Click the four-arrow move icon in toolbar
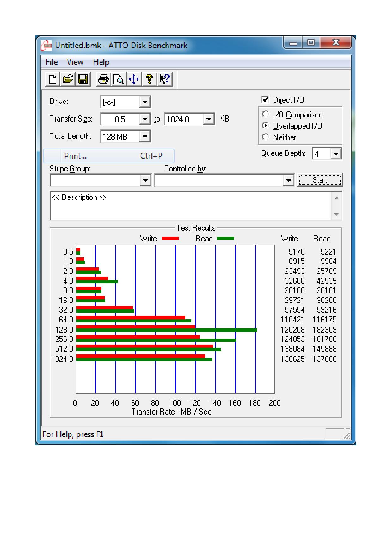 134,79
